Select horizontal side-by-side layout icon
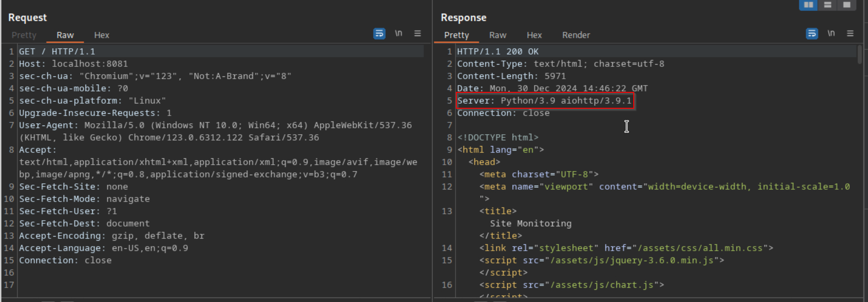 pyautogui.click(x=808, y=5)
